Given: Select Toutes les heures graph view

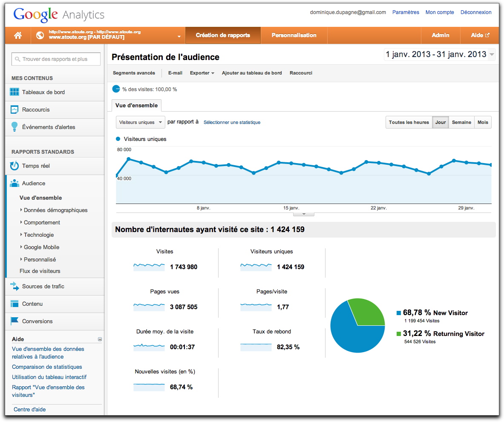Looking at the screenshot, I should [x=409, y=122].
